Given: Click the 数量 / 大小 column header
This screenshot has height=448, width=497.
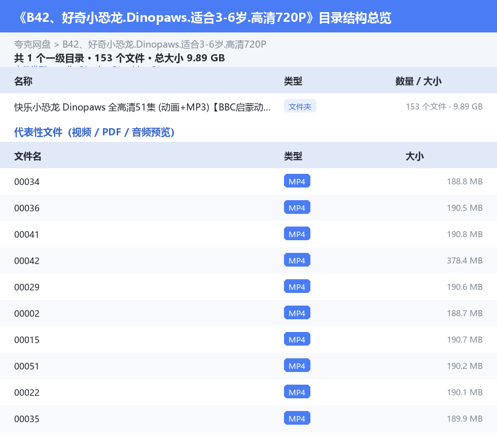Looking at the screenshot, I should coord(418,81).
